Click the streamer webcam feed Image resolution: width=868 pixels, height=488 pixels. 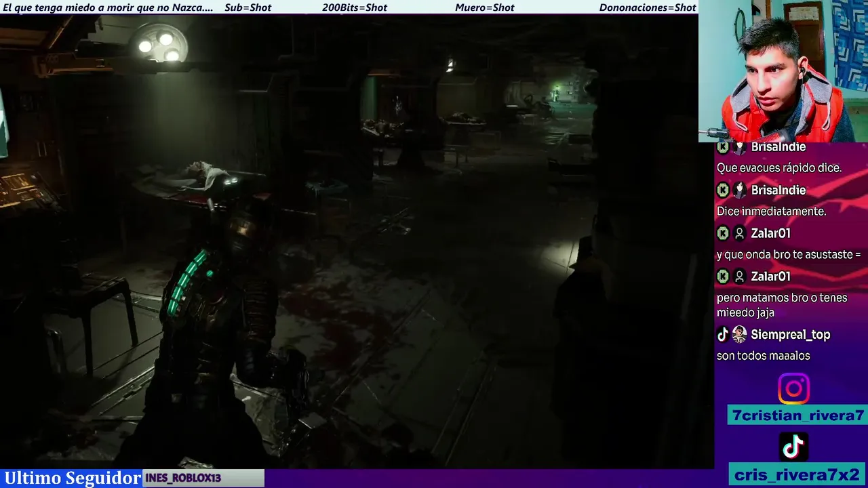783,70
